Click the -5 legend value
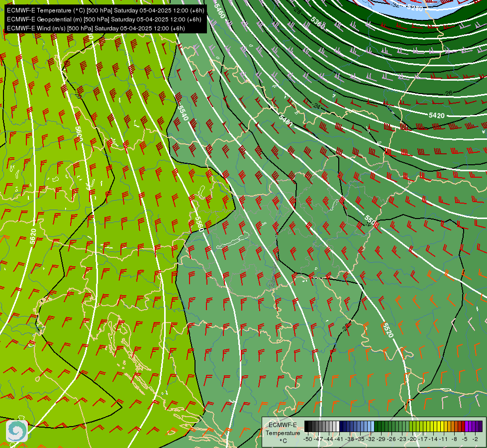The width and height of the screenshot is (487, 448). 465,439
